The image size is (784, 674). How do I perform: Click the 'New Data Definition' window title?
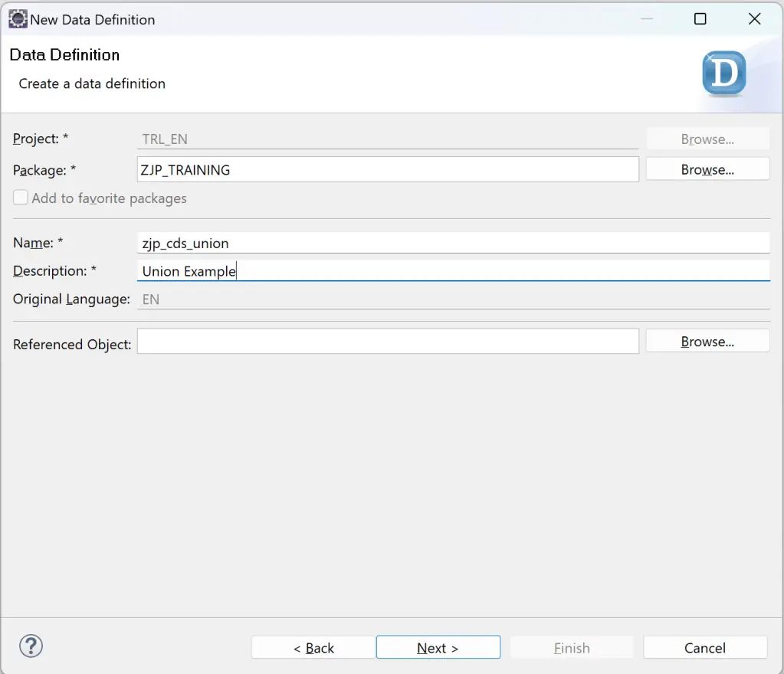click(x=93, y=19)
